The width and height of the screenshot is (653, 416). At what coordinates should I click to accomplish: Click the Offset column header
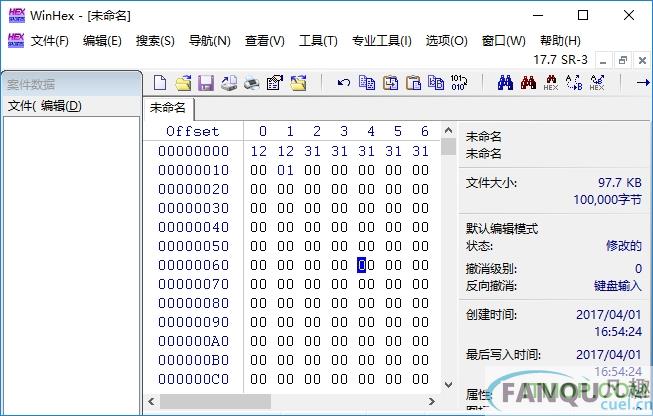pos(193,132)
